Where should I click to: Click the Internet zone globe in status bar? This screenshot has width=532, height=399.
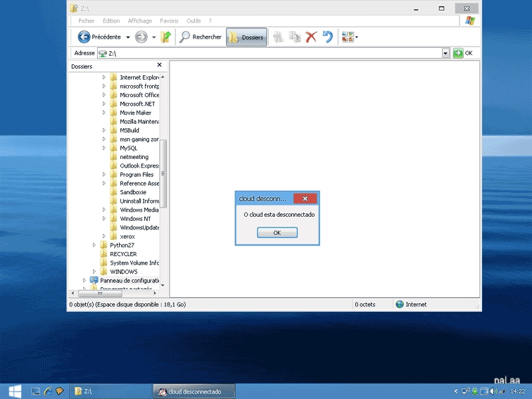tap(400, 305)
